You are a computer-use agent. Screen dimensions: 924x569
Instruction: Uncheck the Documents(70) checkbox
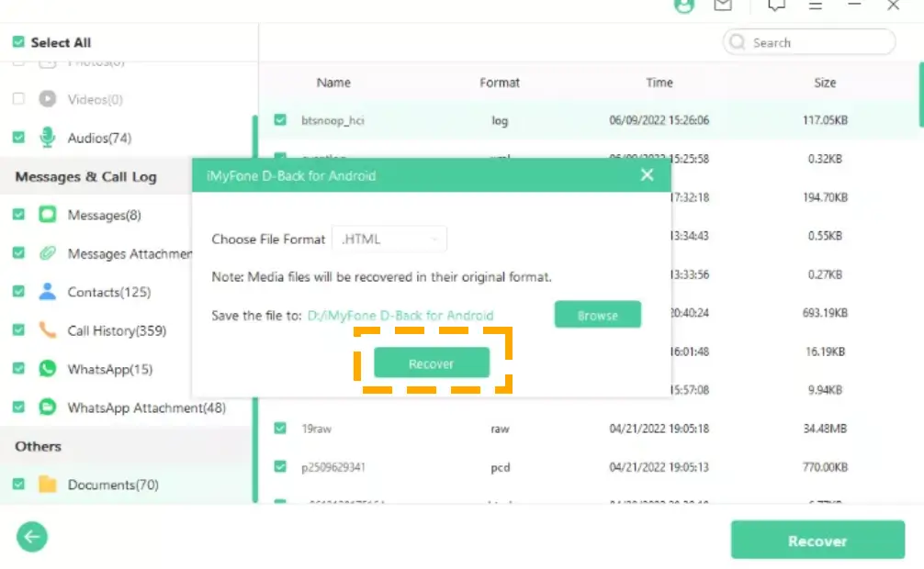[x=18, y=485]
